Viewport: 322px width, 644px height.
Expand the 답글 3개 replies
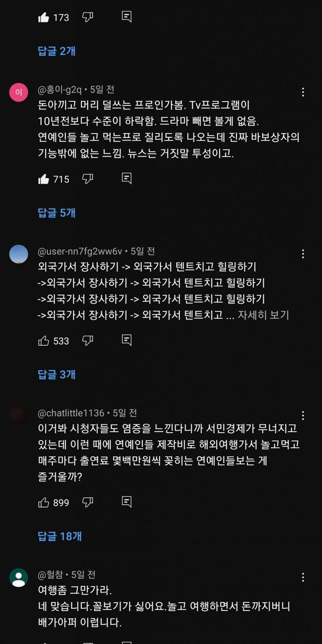tap(57, 374)
